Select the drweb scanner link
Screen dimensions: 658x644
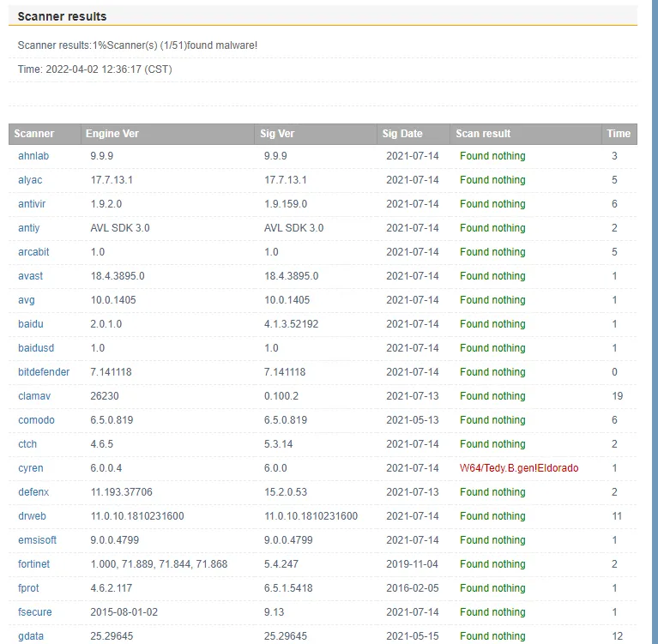pos(33,516)
